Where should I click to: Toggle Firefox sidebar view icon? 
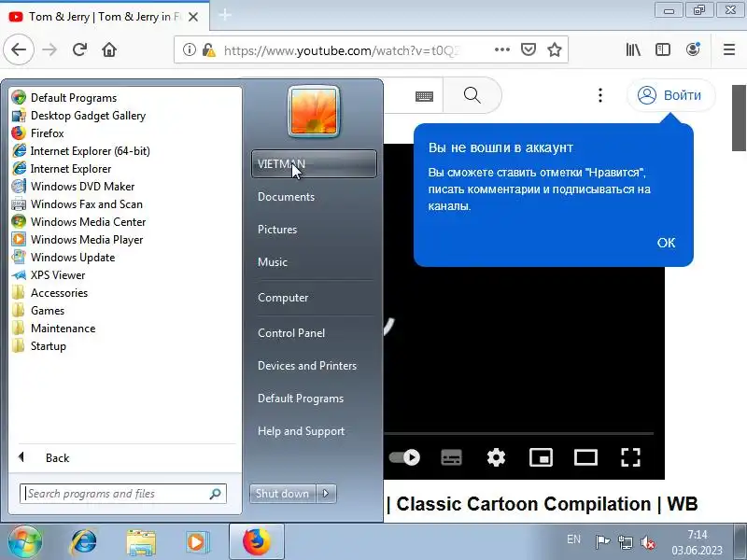click(x=663, y=49)
